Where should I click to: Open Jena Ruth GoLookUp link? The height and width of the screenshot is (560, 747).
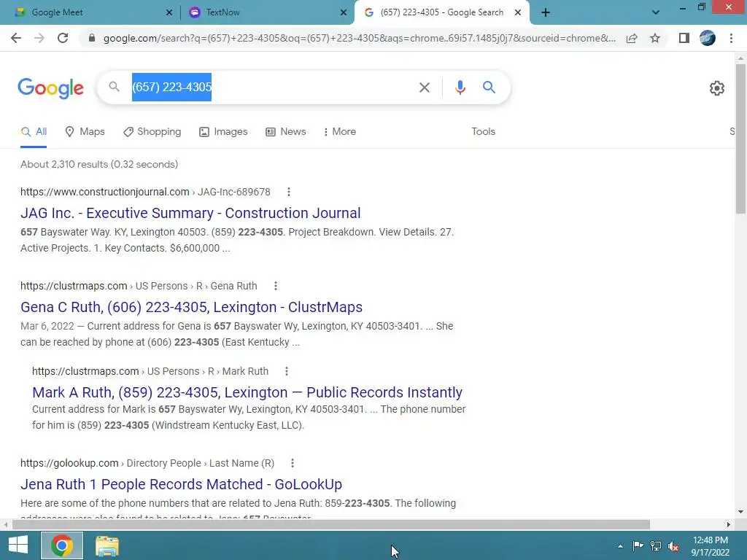[181, 484]
